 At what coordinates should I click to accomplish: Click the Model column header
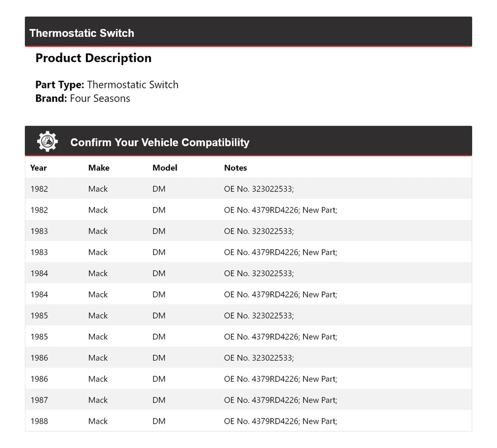pyautogui.click(x=165, y=168)
